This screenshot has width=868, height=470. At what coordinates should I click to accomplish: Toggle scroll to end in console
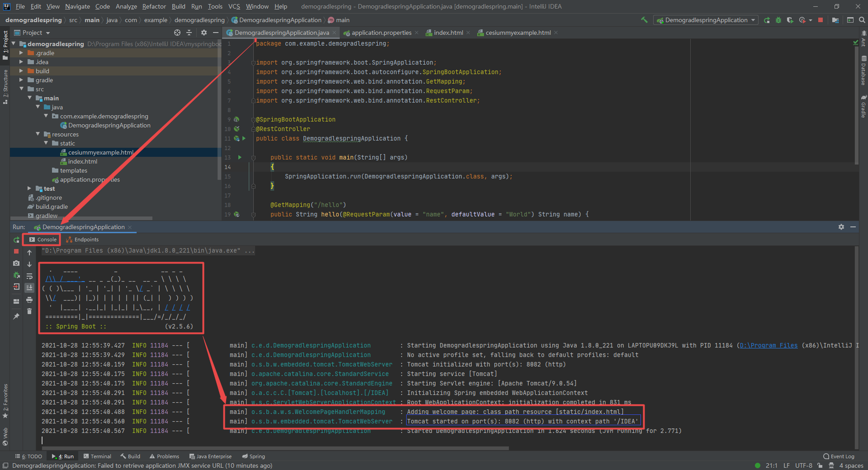(29, 288)
